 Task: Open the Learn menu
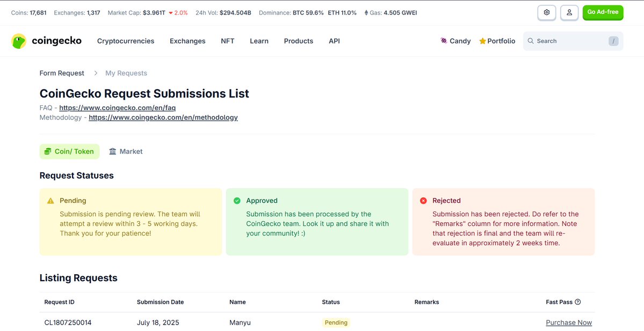pos(259,41)
